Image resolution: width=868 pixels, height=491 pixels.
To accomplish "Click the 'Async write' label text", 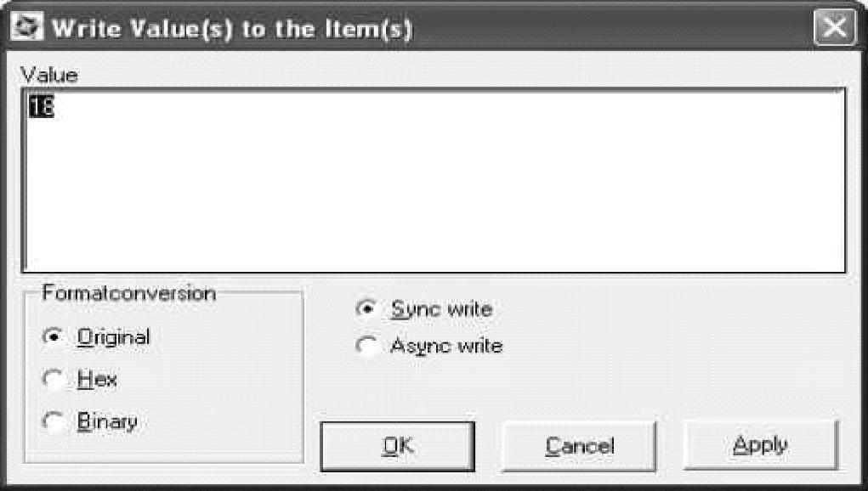I will 445,346.
